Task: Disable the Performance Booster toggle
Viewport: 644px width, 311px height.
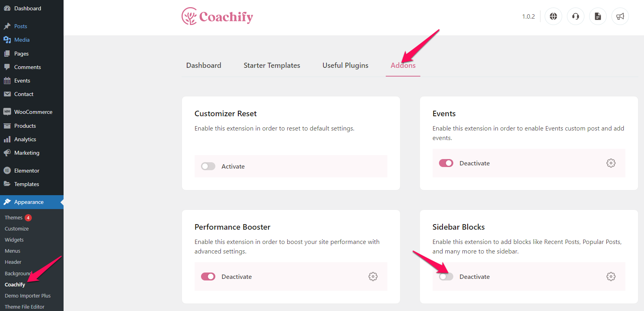Action: [208, 276]
